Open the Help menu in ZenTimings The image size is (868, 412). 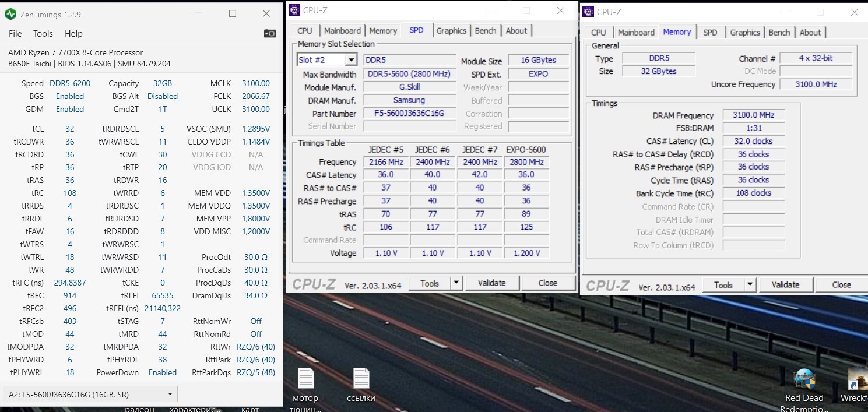pyautogui.click(x=73, y=34)
